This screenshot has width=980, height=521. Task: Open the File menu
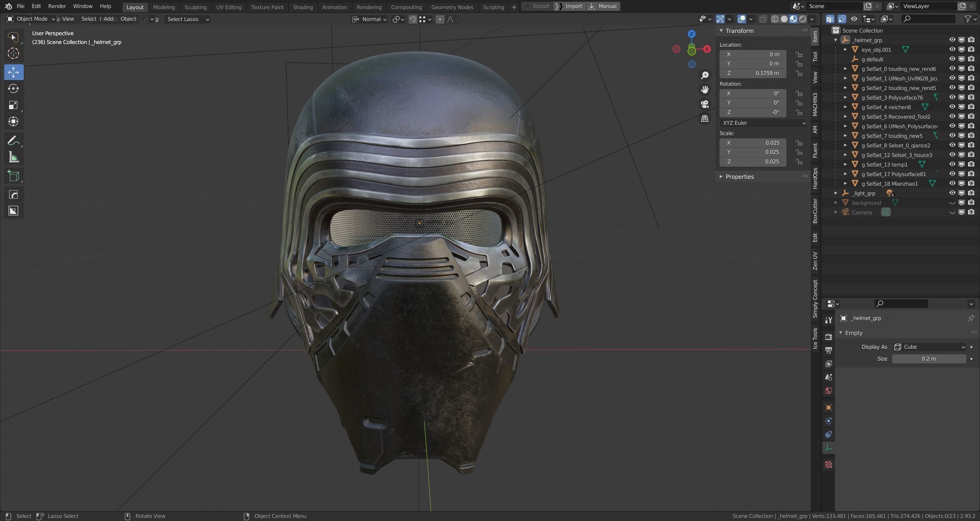(x=21, y=6)
